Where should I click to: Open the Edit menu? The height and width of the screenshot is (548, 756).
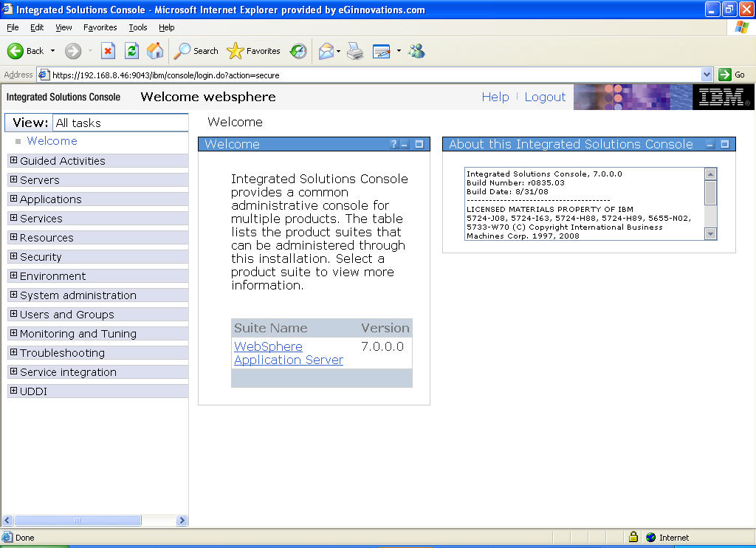point(37,27)
